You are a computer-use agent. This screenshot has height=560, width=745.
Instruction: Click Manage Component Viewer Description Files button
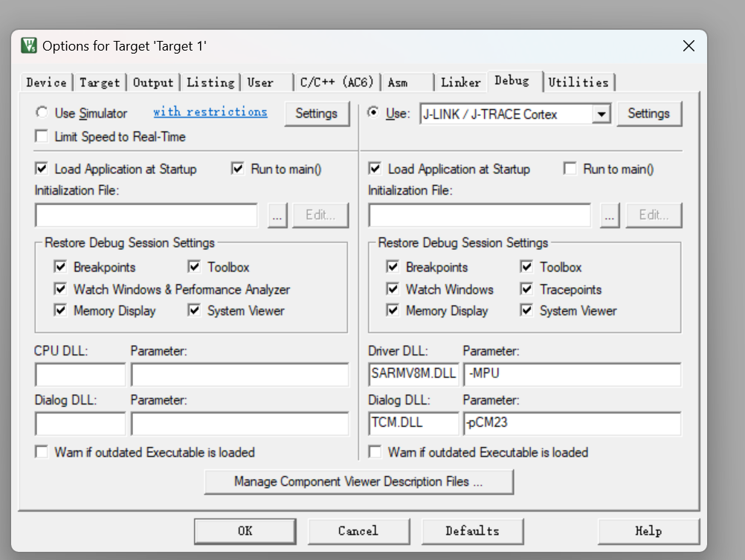click(358, 482)
